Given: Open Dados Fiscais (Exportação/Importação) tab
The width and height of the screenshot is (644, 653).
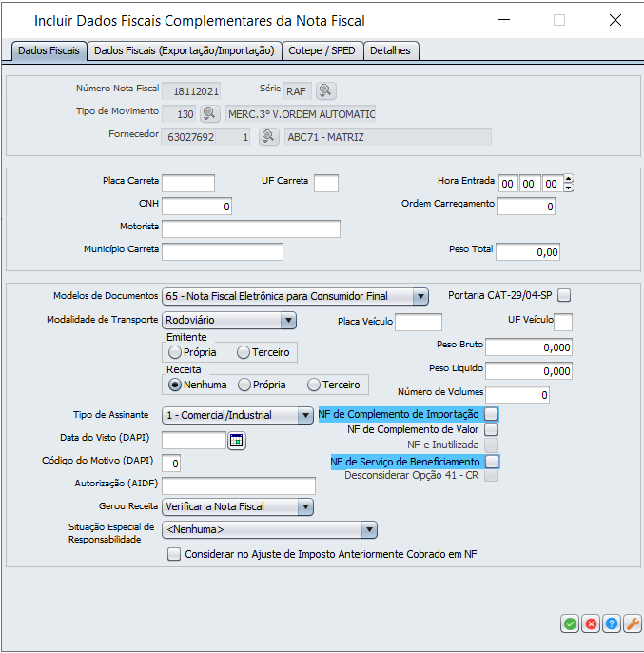Looking at the screenshot, I should tap(184, 50).
